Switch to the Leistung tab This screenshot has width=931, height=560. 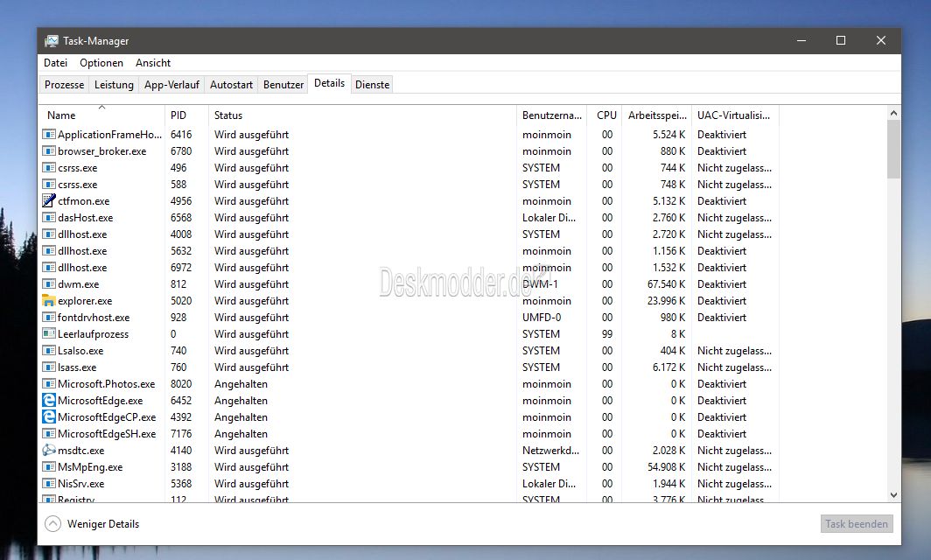[x=114, y=85]
